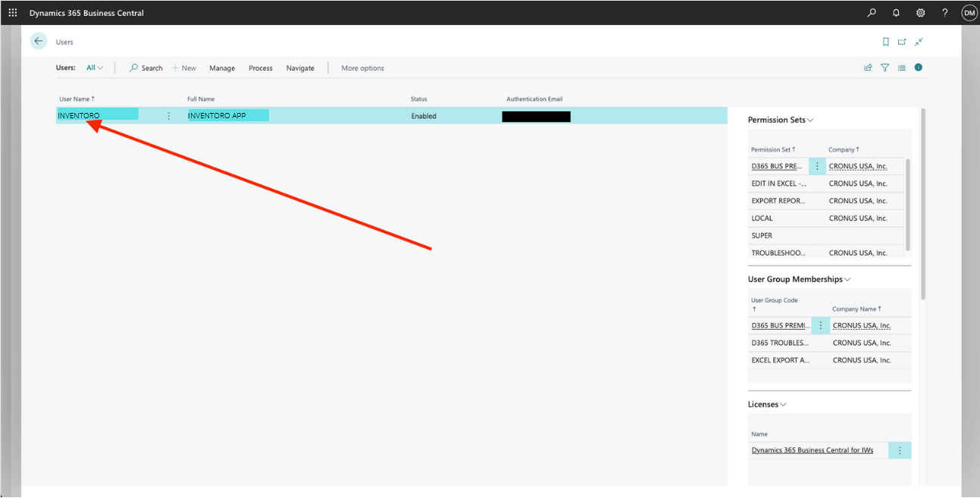Sort by the User Name column header
Image resolution: width=980 pixels, height=498 pixels.
click(x=77, y=99)
